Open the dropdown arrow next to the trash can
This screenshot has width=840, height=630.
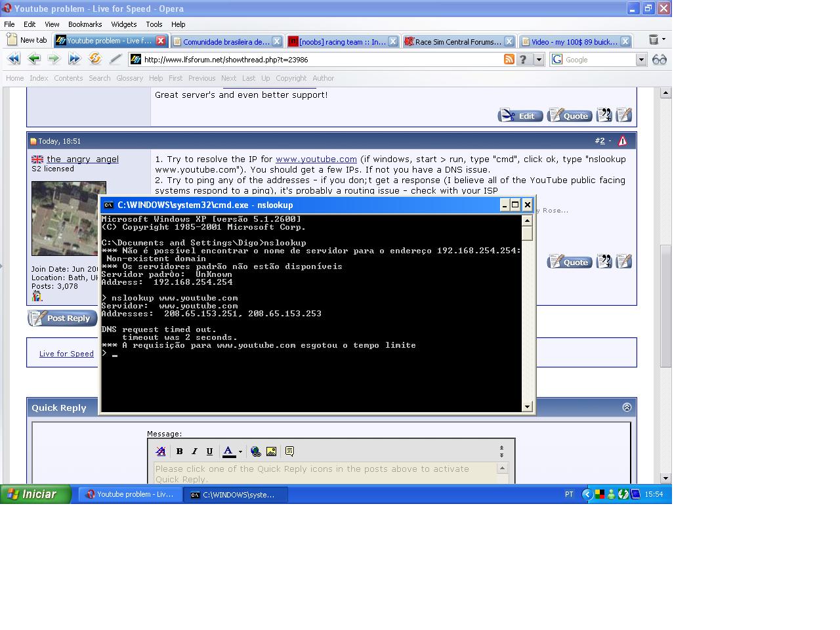[x=663, y=39]
